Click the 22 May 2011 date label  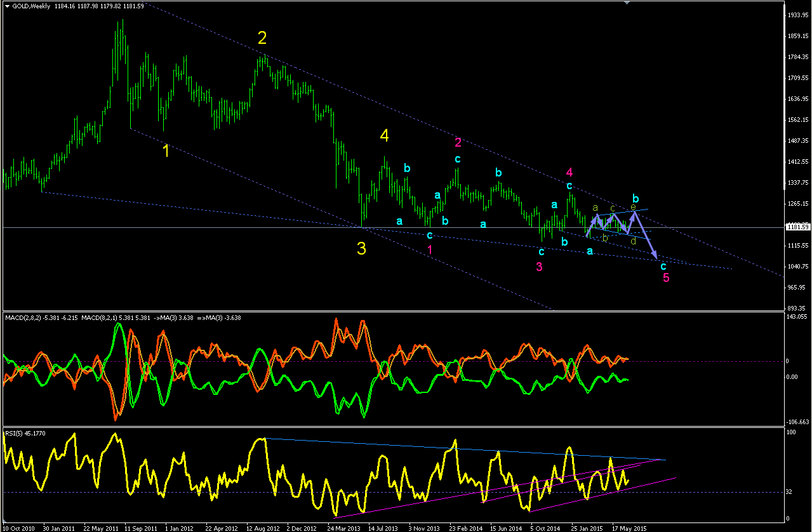click(102, 528)
